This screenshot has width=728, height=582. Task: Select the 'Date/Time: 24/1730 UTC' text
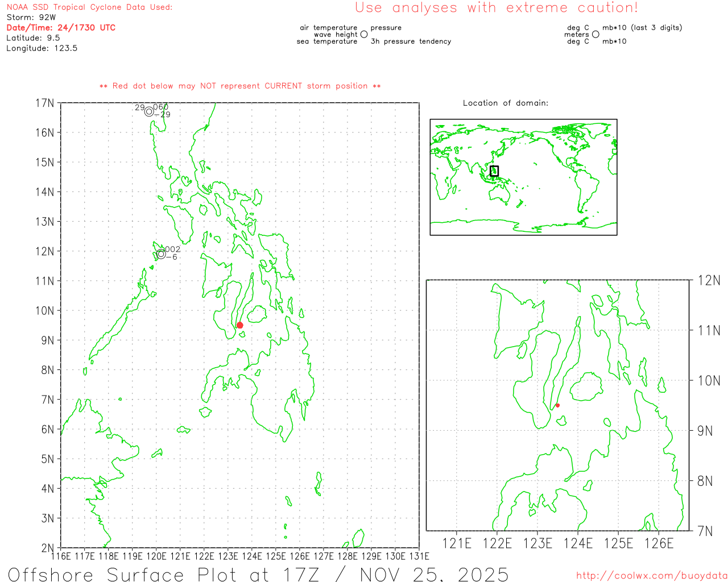pyautogui.click(x=61, y=28)
